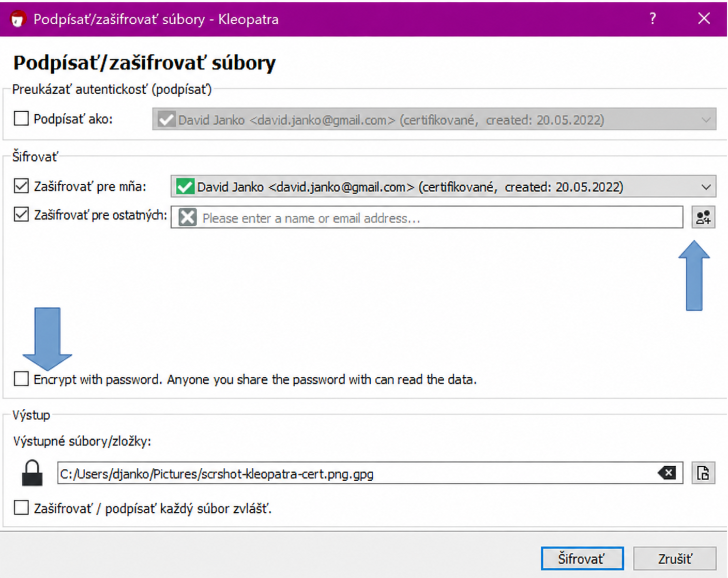Image resolution: width=728 pixels, height=578 pixels.
Task: Click the 'Šifrovať' group title
Action: point(35,157)
